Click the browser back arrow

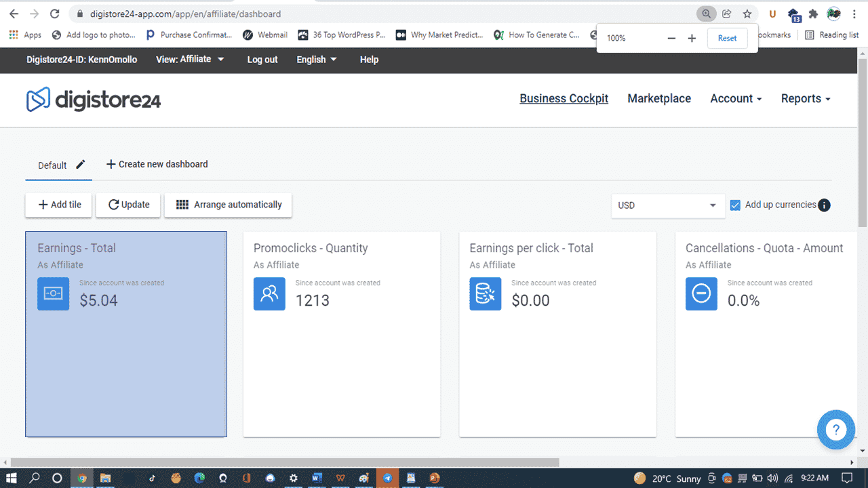coord(14,14)
